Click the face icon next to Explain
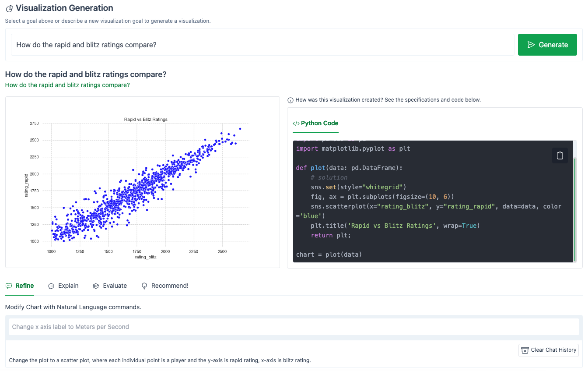Screen dimensions: 588x371 [x=50, y=286]
